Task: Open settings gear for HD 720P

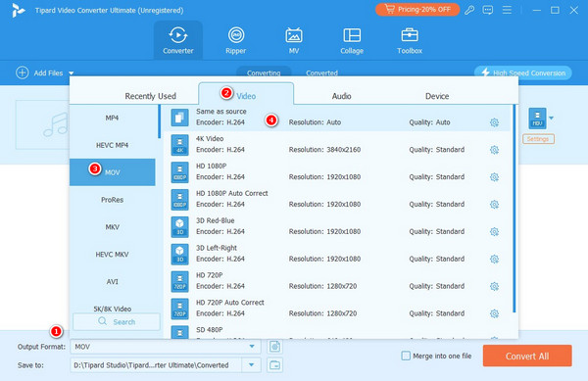Action: tap(494, 287)
